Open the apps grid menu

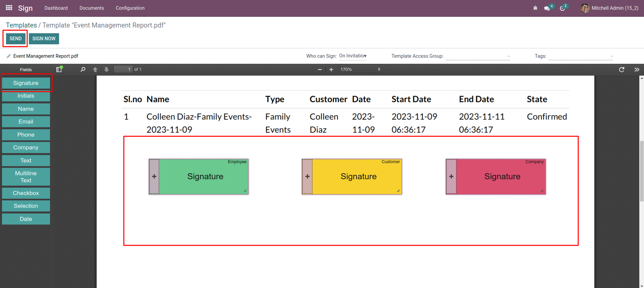tap(9, 8)
